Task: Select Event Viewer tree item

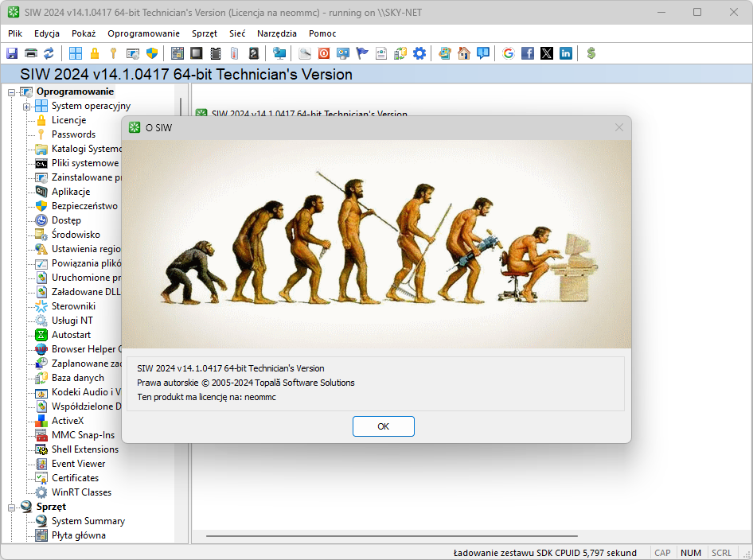Action: point(78,464)
